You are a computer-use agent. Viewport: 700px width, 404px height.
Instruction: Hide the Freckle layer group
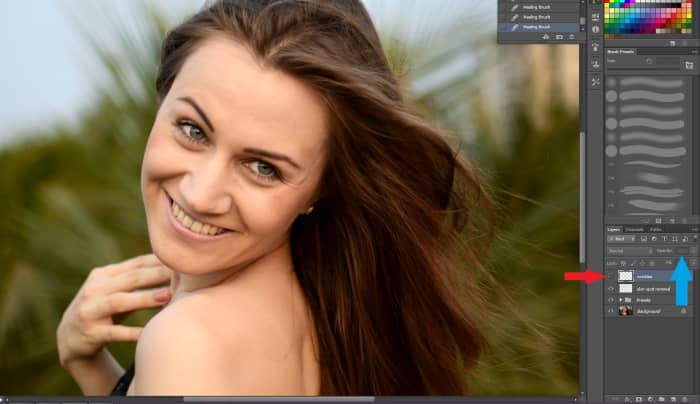coord(611,300)
